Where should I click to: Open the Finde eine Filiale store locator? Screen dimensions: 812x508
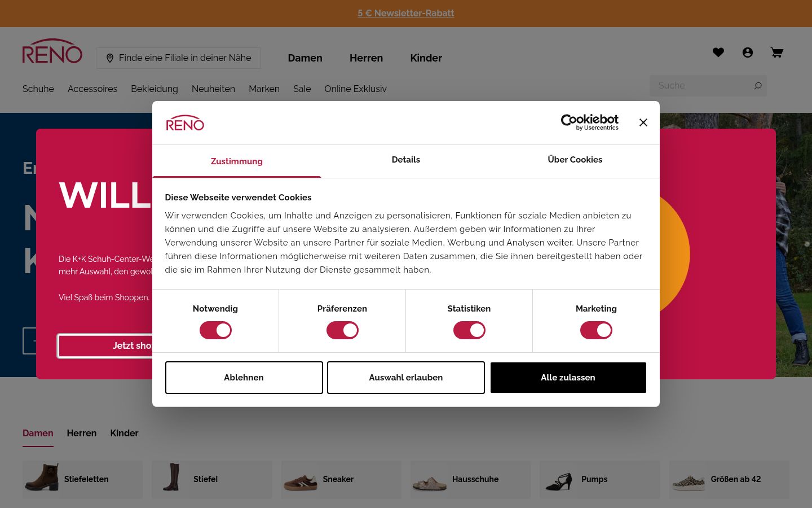179,58
